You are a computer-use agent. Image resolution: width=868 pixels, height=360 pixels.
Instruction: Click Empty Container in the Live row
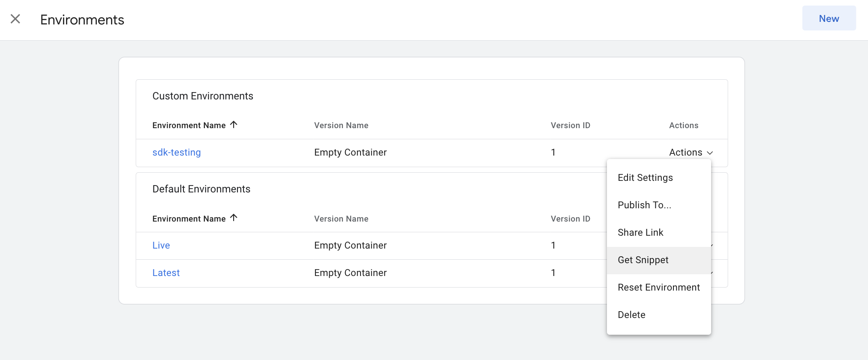(x=350, y=246)
